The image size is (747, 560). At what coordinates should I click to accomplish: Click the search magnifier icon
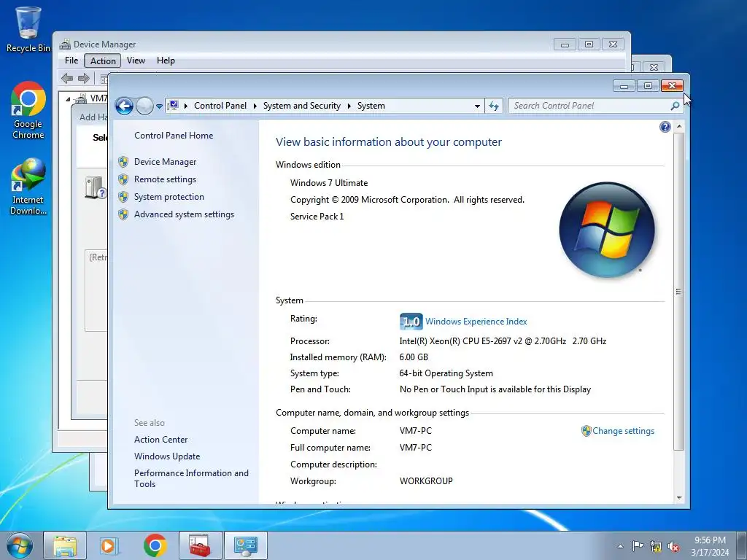(x=675, y=106)
